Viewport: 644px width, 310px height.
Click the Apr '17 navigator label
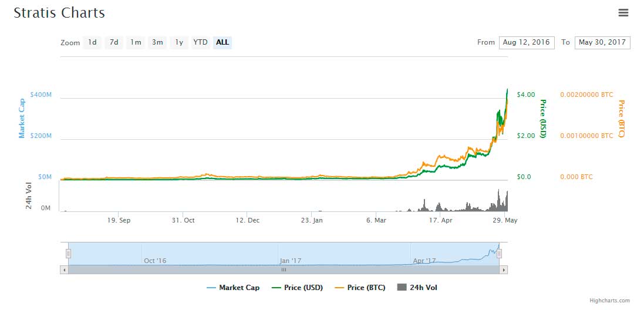point(424,261)
